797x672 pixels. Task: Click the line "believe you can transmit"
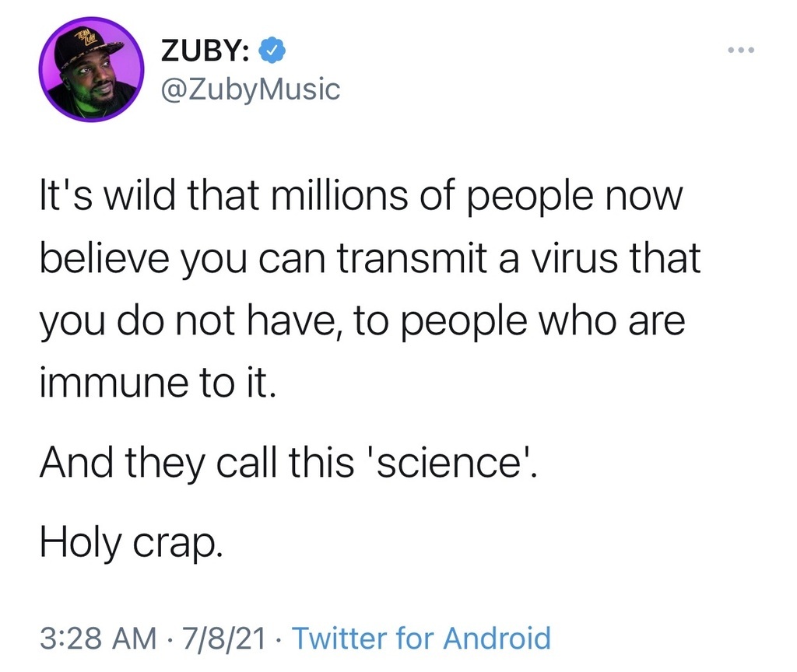click(370, 260)
